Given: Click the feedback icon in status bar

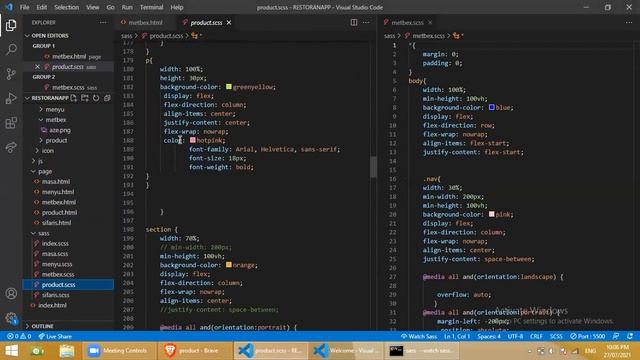Looking at the screenshot, I should tap(616, 336).
